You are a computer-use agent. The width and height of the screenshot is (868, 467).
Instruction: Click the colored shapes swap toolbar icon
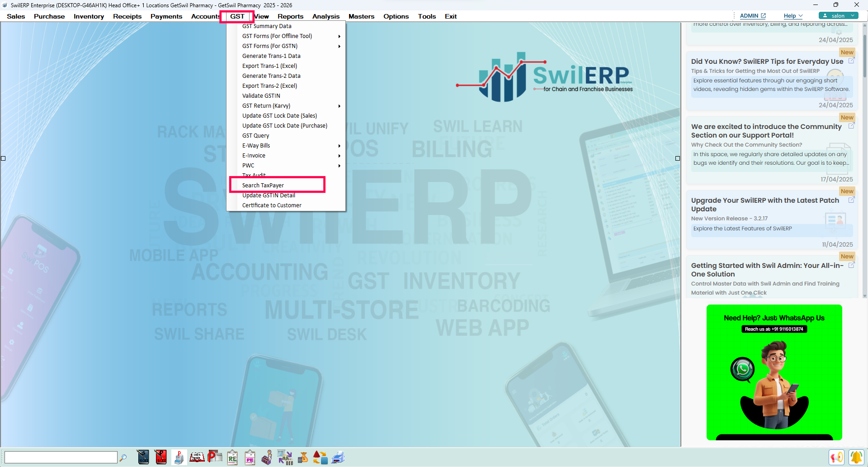point(320,457)
